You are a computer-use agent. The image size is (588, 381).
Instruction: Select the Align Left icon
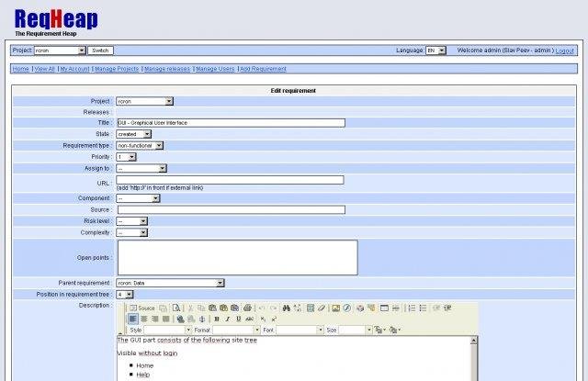tap(132, 319)
